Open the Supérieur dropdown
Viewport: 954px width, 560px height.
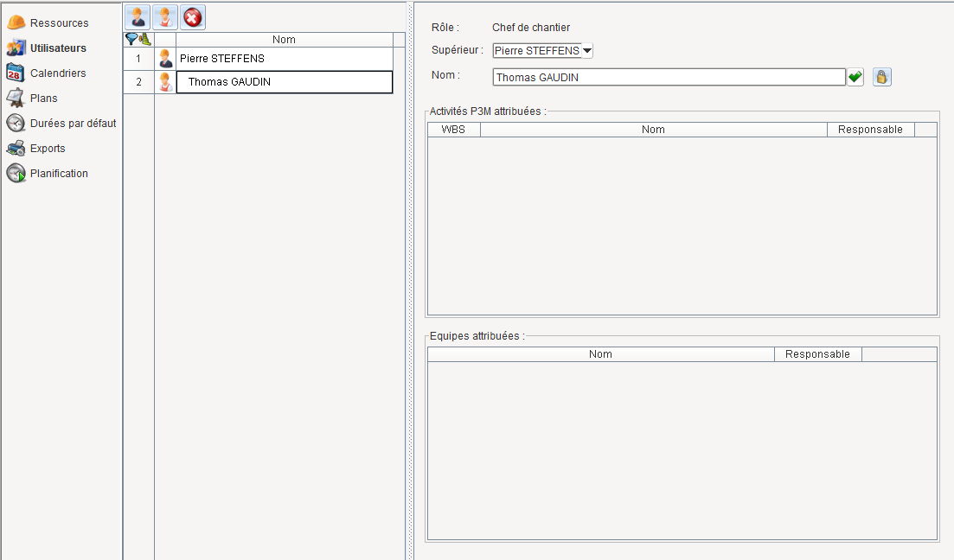tap(587, 51)
